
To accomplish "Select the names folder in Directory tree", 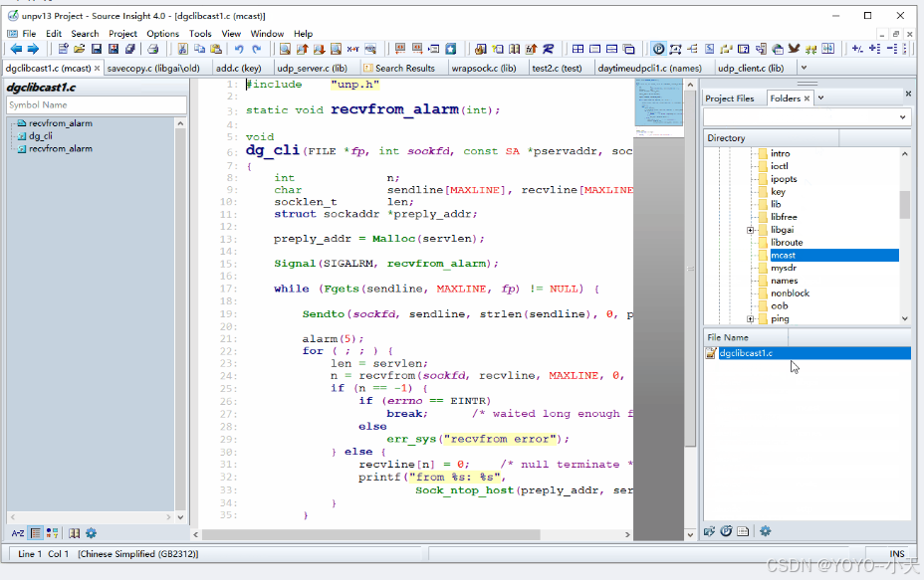I will point(784,281).
